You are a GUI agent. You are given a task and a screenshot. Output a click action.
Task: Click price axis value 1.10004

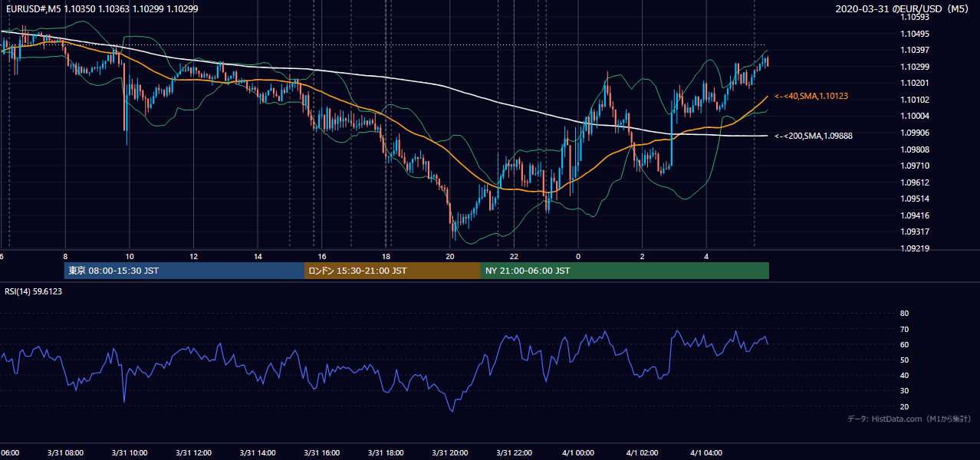coord(915,117)
